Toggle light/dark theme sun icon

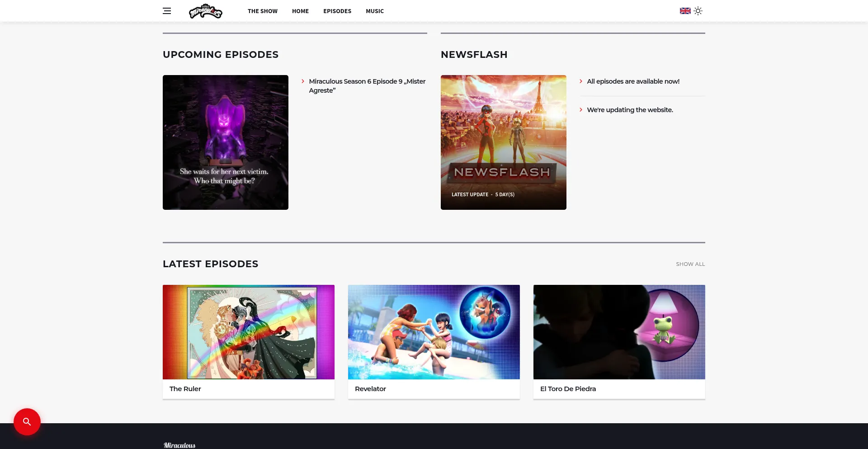coord(698,11)
